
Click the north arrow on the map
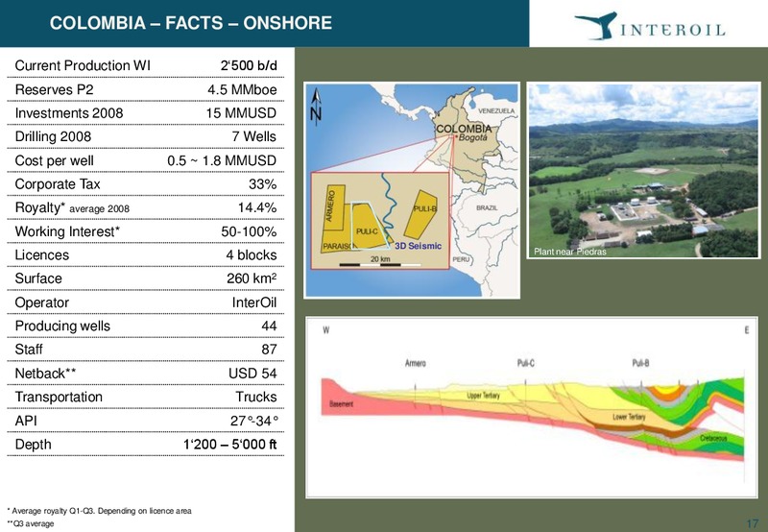pyautogui.click(x=316, y=107)
